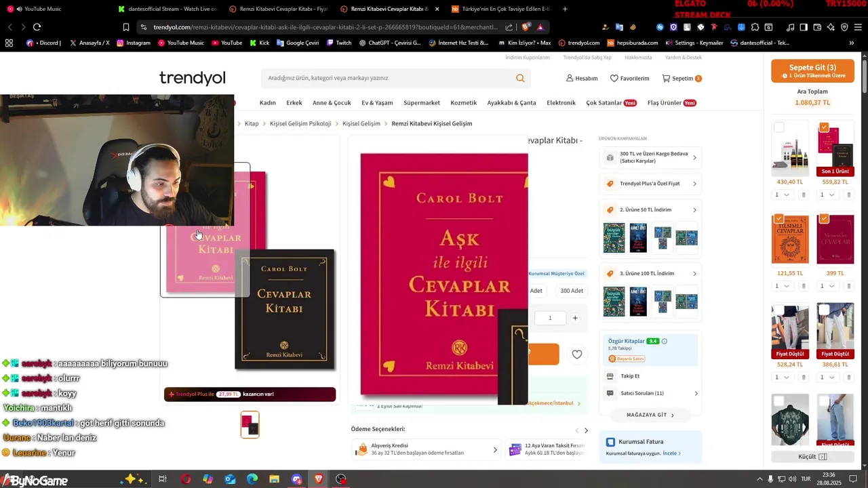Click next arrow in Ödeme Seçenekleri carousel

coord(586,430)
